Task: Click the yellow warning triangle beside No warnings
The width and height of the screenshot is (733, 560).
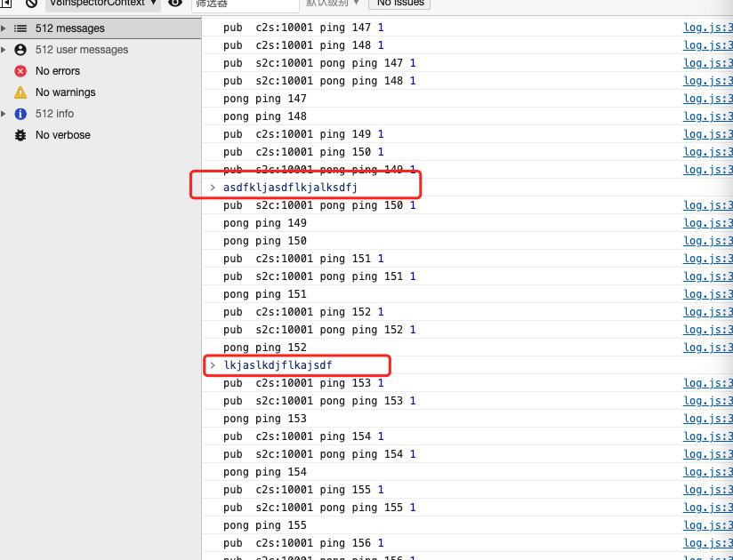Action: point(20,92)
